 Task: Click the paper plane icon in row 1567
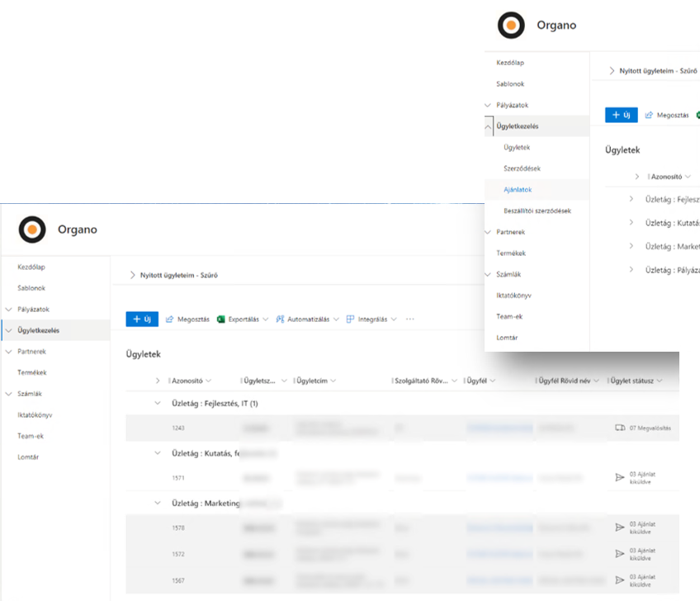(621, 580)
